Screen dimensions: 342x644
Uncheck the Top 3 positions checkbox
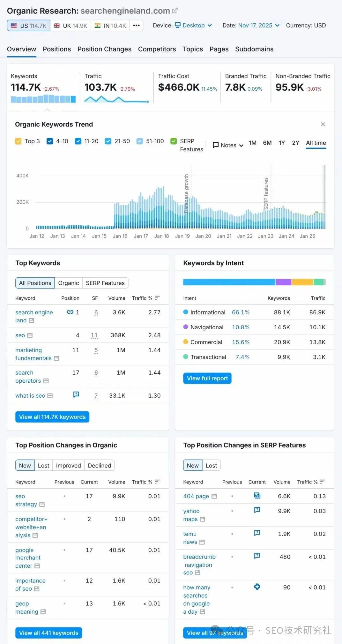pyautogui.click(x=18, y=141)
